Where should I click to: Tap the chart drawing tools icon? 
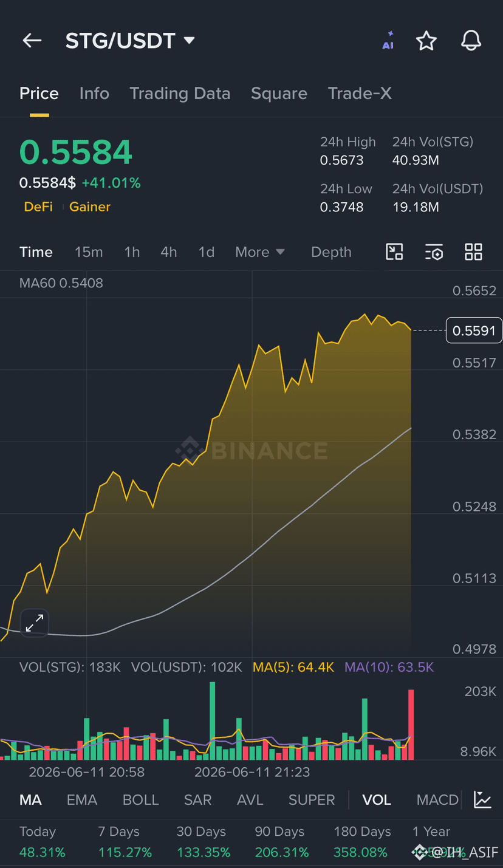(x=395, y=252)
